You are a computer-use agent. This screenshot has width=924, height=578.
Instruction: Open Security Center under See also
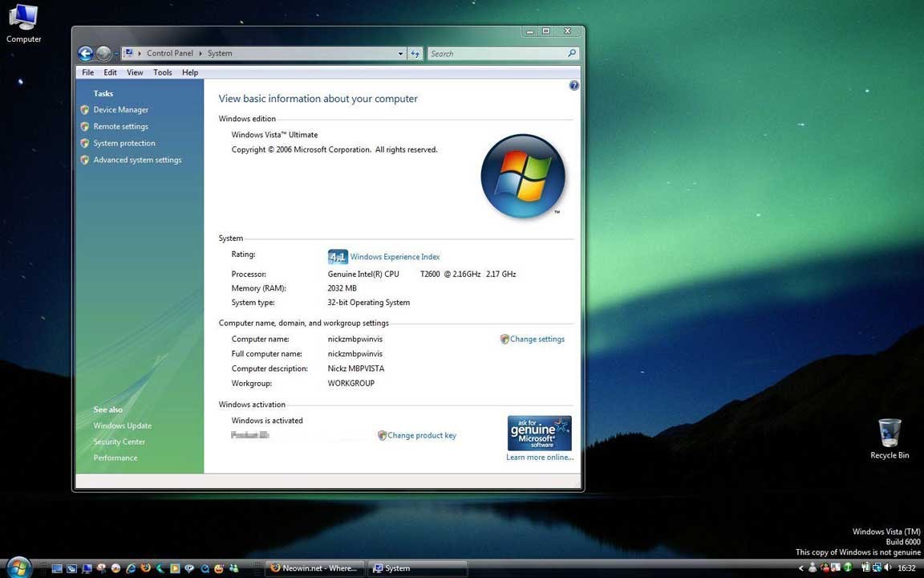click(x=119, y=442)
